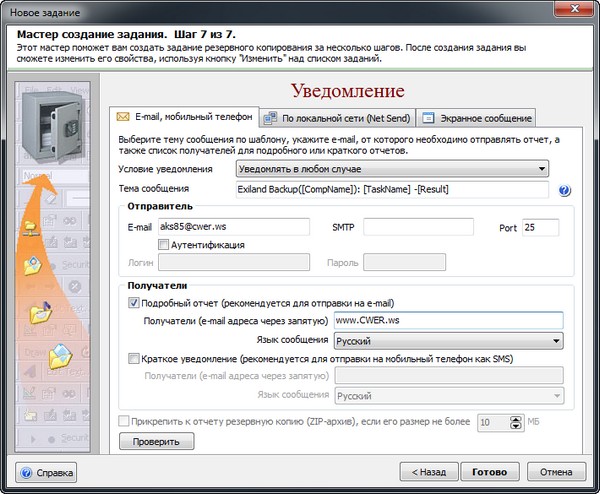Screen dimensions: 600x494
Task: Open the Условие уведомления dropdown
Action: click(x=392, y=169)
